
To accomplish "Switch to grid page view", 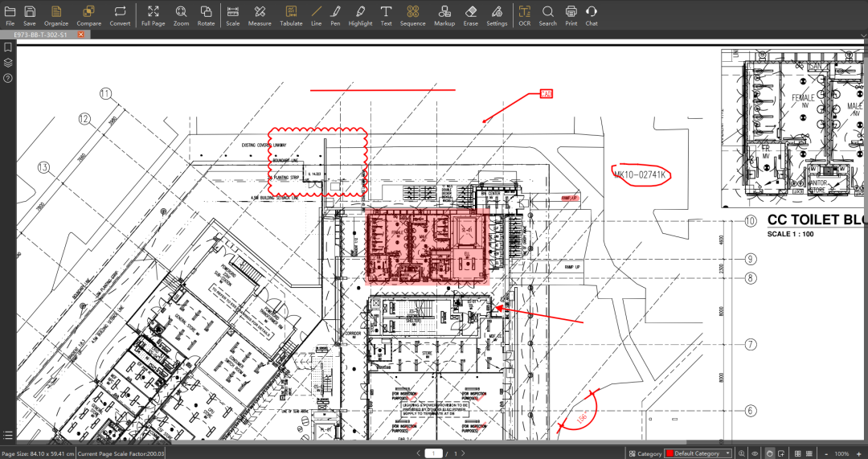I will point(798,453).
